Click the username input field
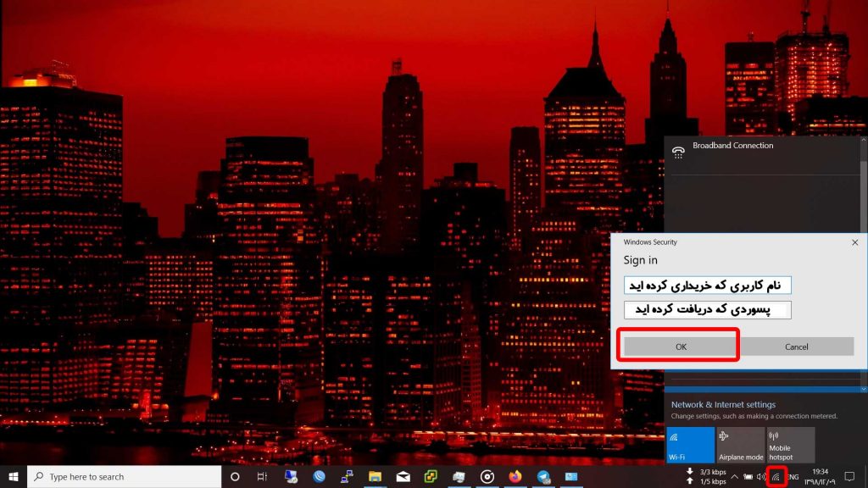This screenshot has width=868, height=488. 707,285
